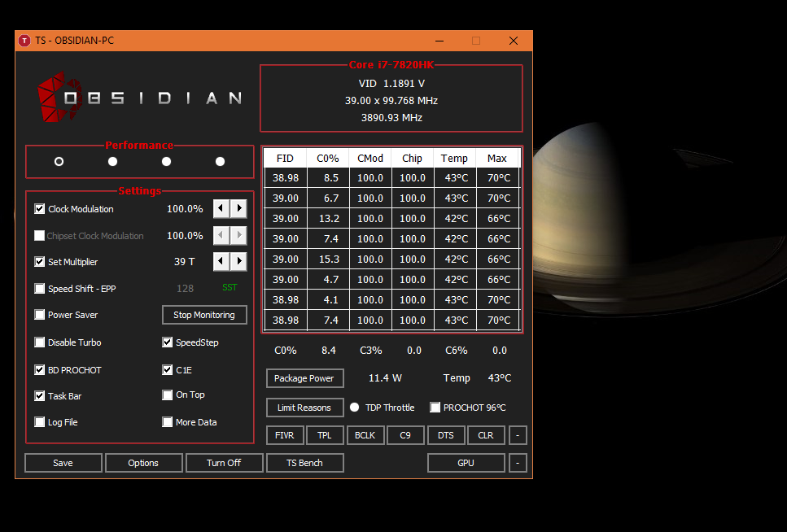The image size is (787, 532).
Task: Click the 128 Speed Shift EPP value
Action: pyautogui.click(x=185, y=289)
